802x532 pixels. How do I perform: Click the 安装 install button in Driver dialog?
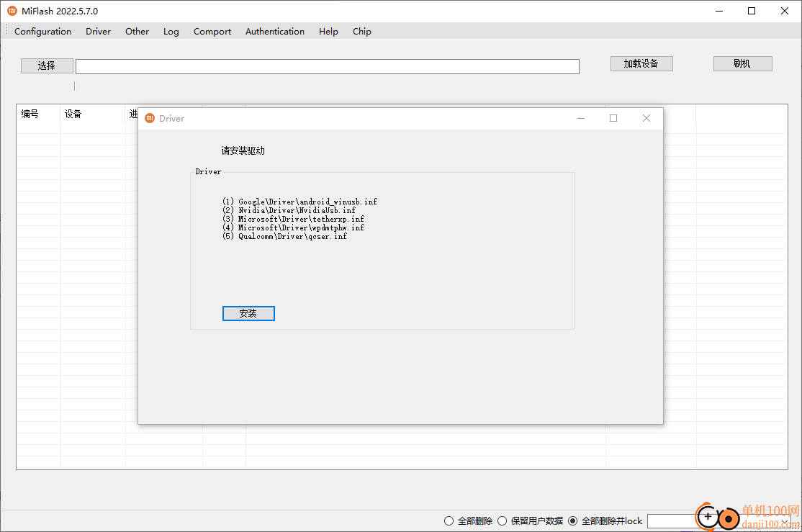pyautogui.click(x=248, y=314)
